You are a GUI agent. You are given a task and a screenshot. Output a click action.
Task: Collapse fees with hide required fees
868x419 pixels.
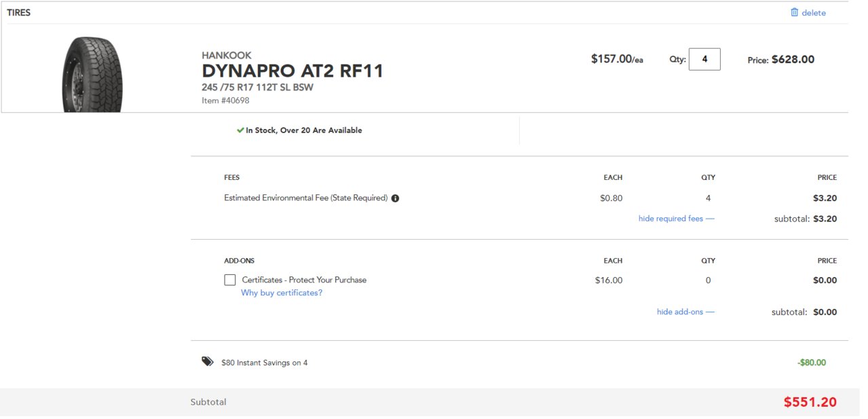tap(676, 219)
